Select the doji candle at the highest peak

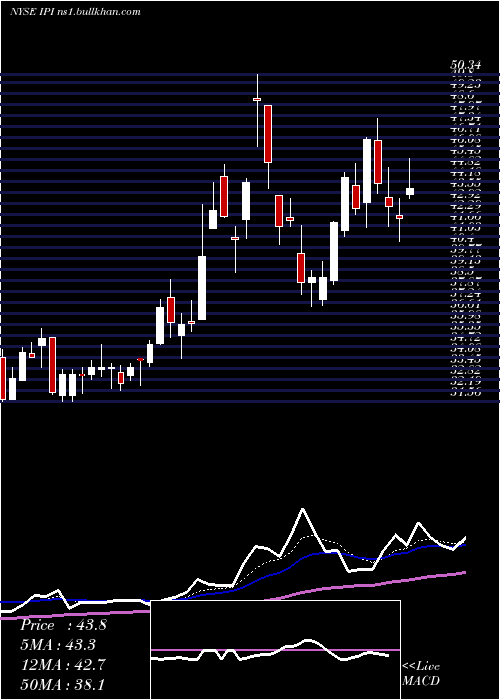(257, 99)
